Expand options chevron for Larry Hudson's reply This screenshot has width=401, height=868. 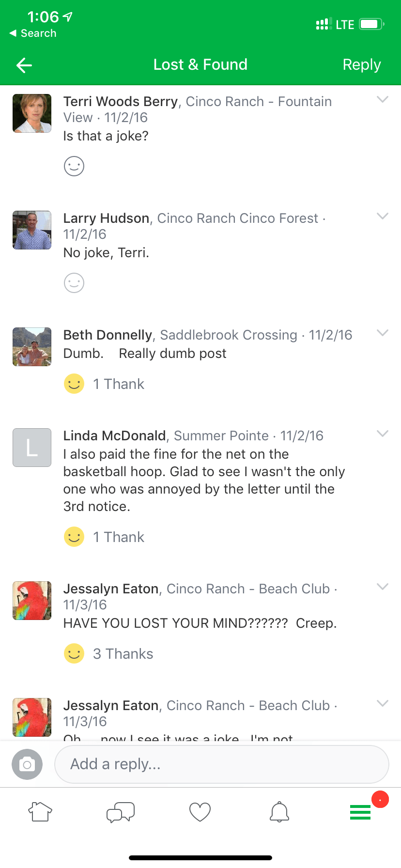(383, 216)
